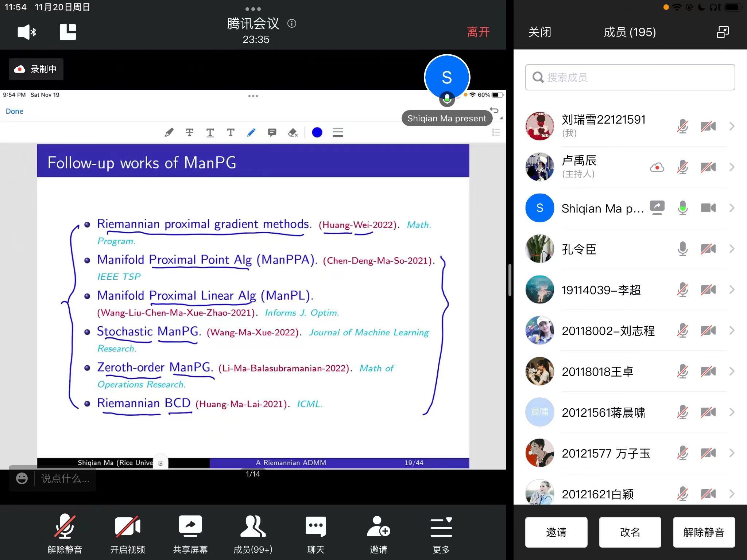Viewport: 747px width, 560px height.
Task: Pick the blue color swatch circle
Action: point(317,133)
